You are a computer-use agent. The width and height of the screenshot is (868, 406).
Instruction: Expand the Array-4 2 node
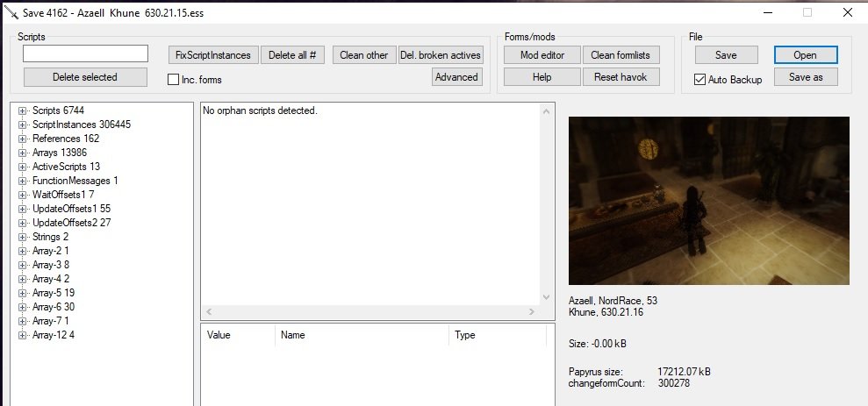point(22,280)
